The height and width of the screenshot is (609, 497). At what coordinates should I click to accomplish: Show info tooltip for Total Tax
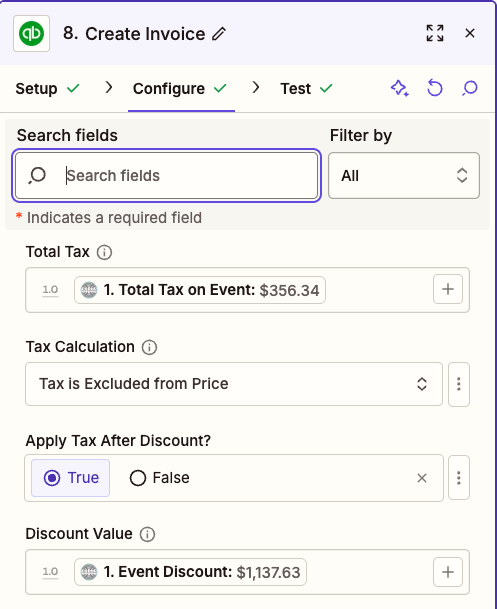pos(104,252)
